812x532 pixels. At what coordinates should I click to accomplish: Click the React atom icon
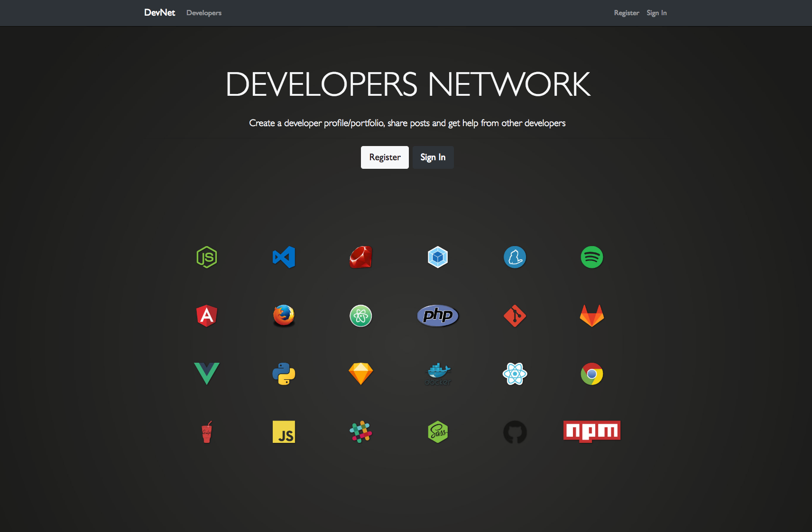point(515,374)
